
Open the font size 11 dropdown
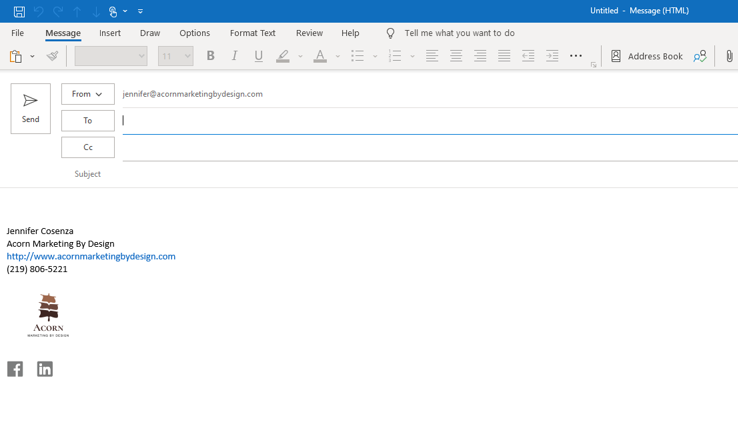(x=176, y=56)
